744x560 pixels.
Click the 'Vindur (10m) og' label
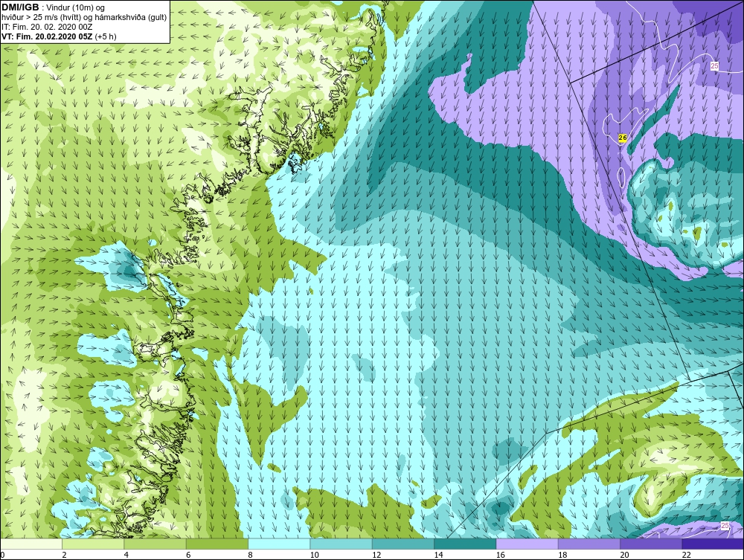[x=77, y=8]
